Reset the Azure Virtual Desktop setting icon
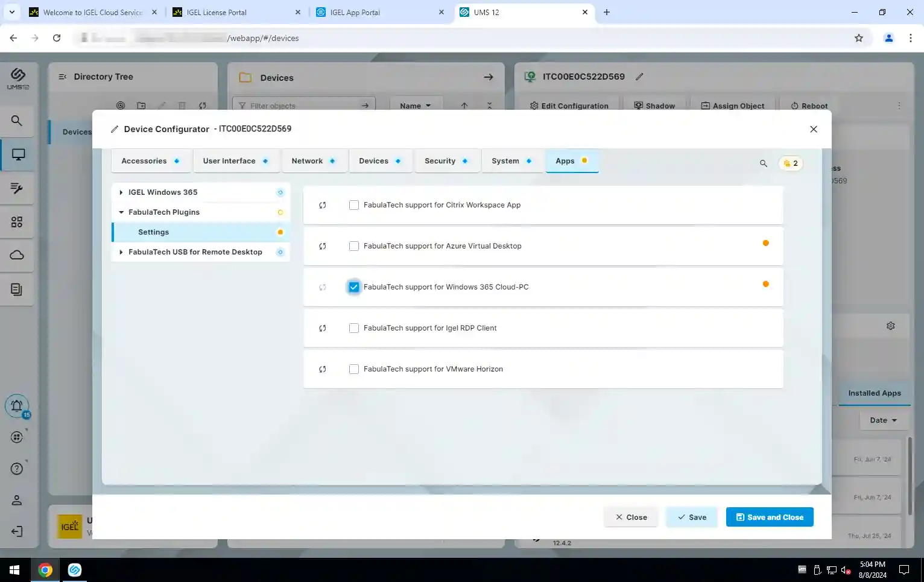Screen dimensions: 924x582 pyautogui.click(x=323, y=246)
